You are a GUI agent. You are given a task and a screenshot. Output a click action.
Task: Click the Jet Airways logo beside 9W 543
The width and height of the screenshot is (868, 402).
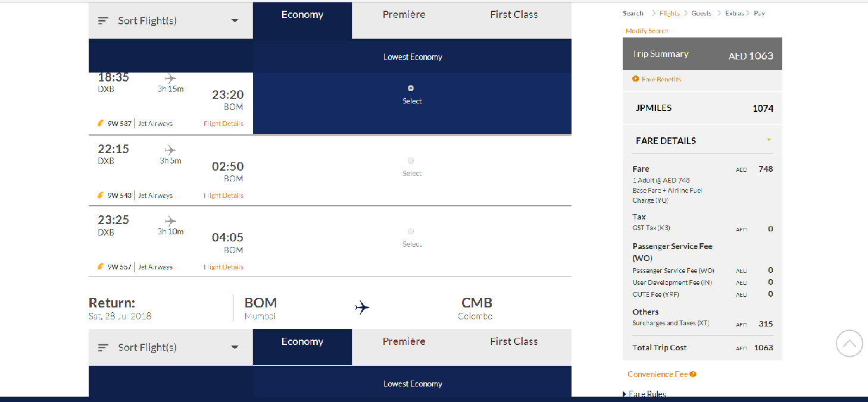point(101,195)
